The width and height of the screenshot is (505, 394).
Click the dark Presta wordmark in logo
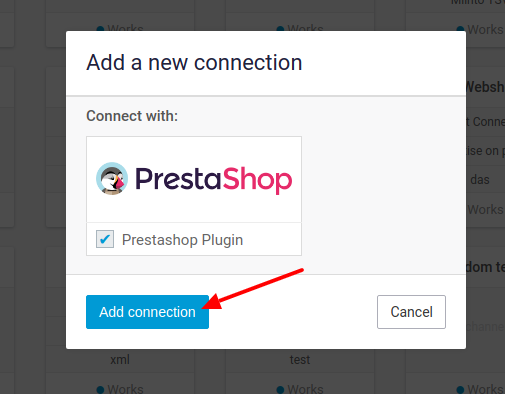tap(178, 179)
